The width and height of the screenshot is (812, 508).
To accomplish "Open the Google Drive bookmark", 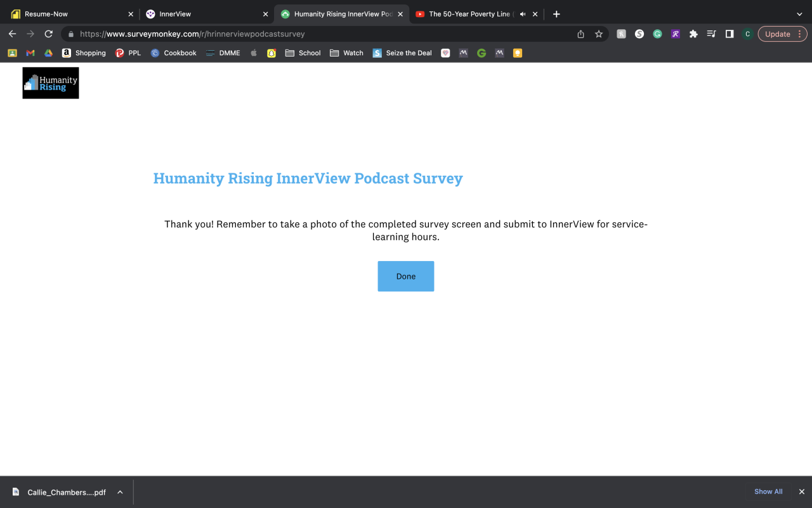I will pos(48,53).
